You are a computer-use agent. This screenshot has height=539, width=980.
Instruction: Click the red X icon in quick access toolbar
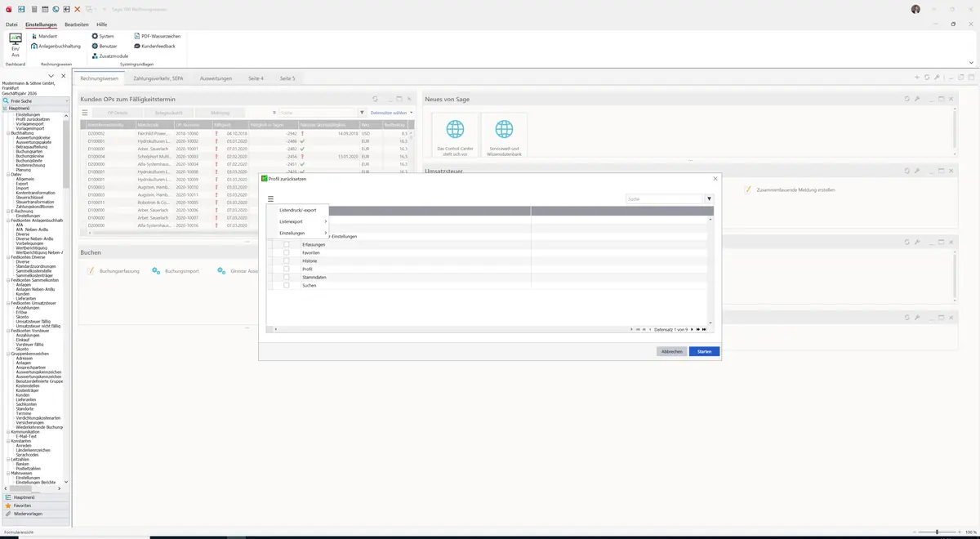(78, 8)
